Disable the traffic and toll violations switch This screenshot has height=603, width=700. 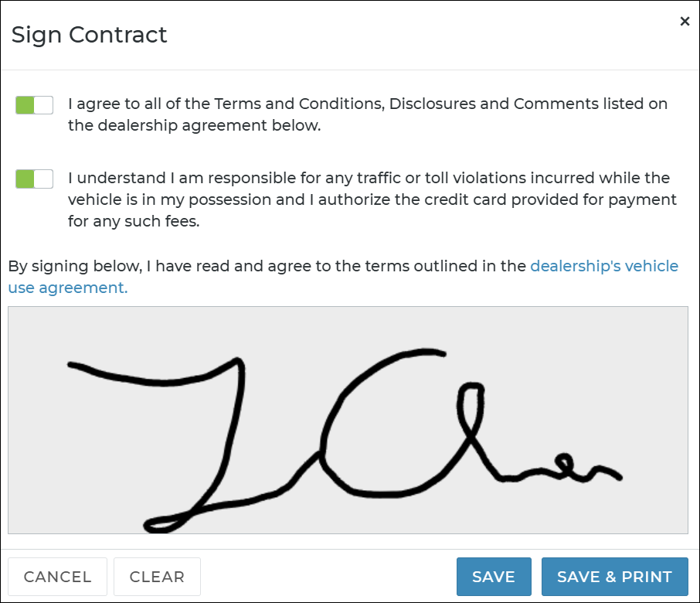click(x=34, y=179)
